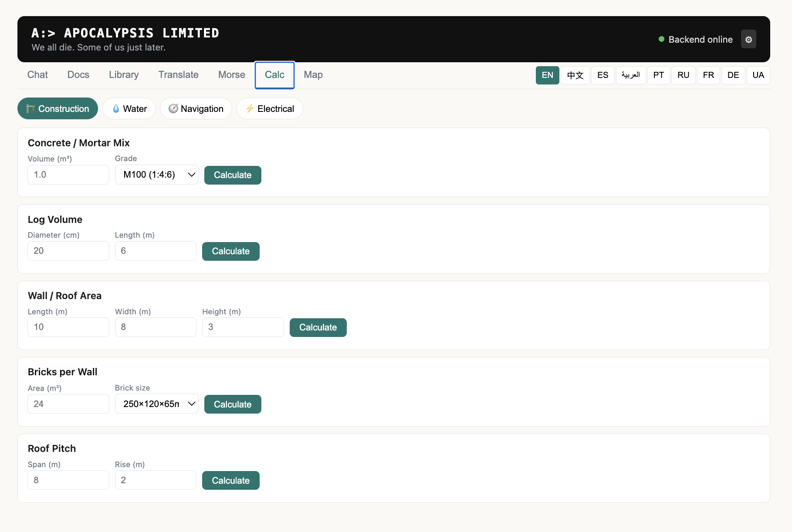
Task: Open the Map tab
Action: [313, 75]
